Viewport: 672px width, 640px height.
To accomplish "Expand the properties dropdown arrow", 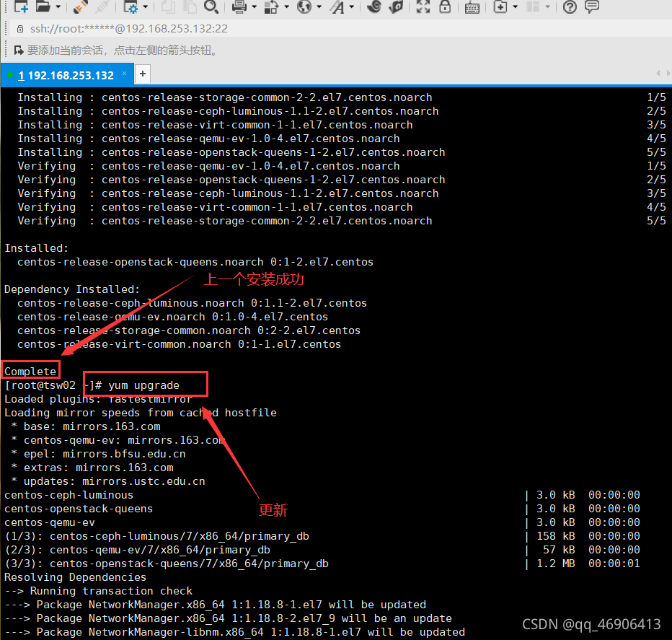I will click(145, 7).
